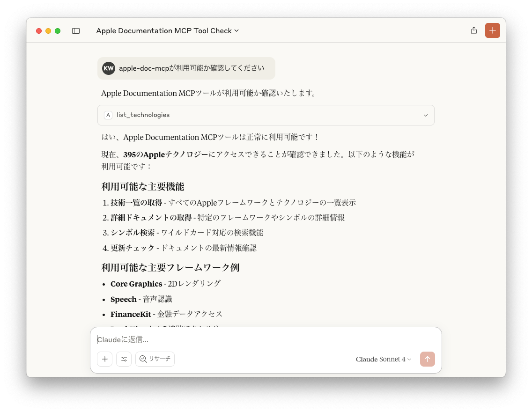Open the chat title dropdown menu
Image resolution: width=532 pixels, height=412 pixels.
(167, 31)
